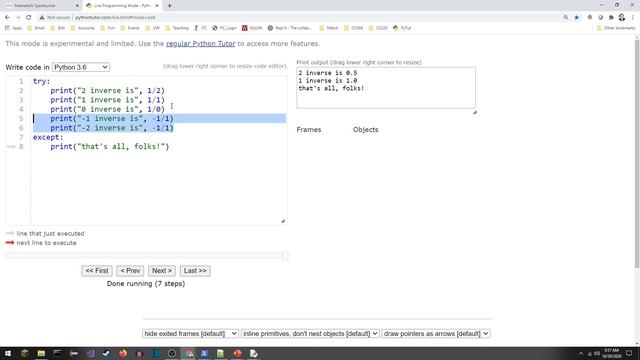Open the browser zoom magnifier icon
Image resolution: width=640 pixels, height=360 pixels.
click(566, 18)
